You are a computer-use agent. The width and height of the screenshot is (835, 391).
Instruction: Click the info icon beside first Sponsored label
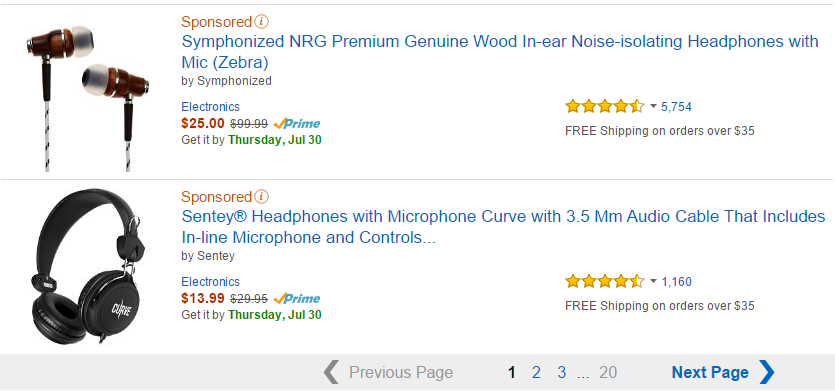pos(261,22)
